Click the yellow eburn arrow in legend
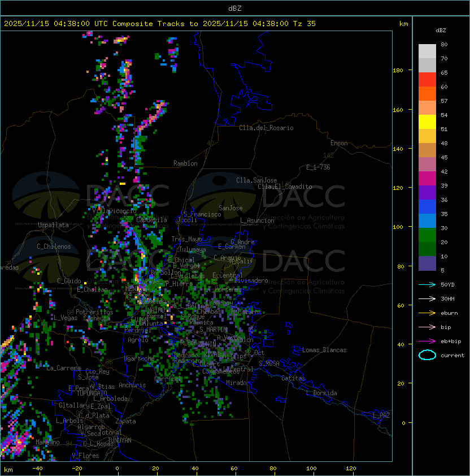470x476 pixels. pos(427,313)
